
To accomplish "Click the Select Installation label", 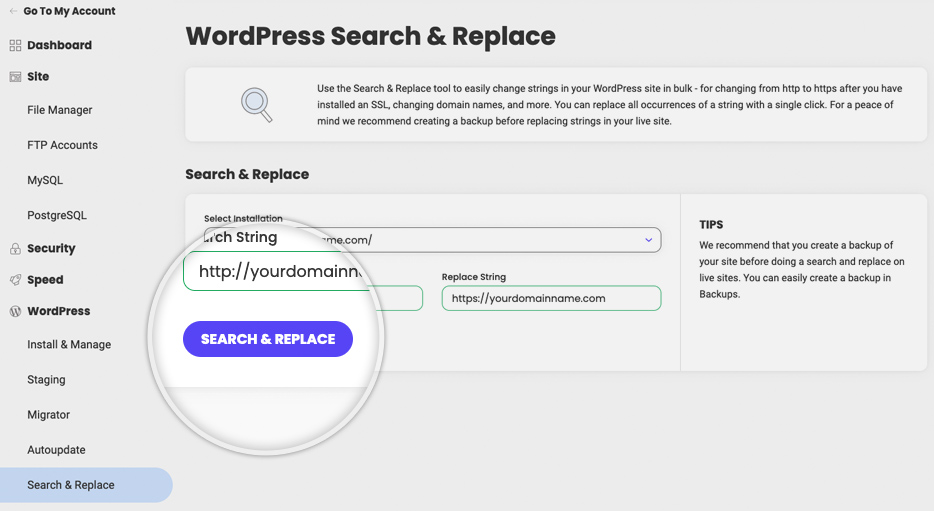I will [x=243, y=218].
